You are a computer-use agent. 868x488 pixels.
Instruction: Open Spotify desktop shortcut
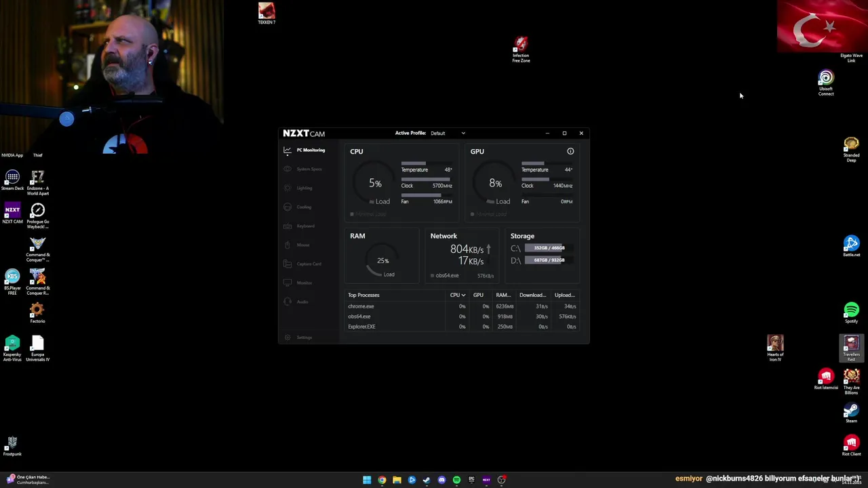[851, 312]
